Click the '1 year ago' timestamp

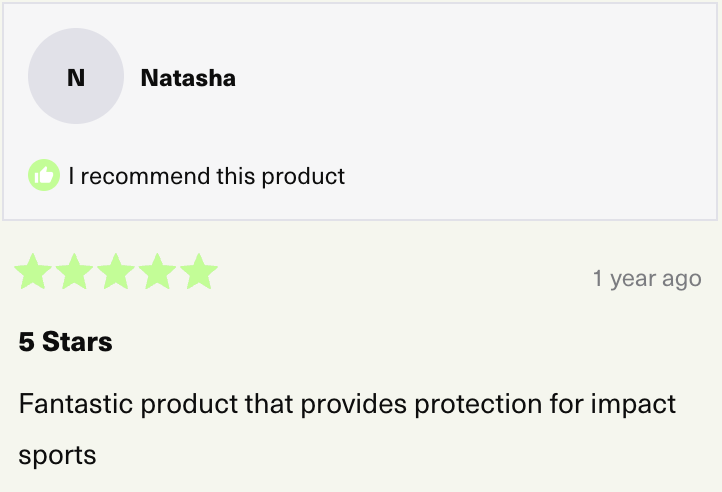click(x=646, y=278)
